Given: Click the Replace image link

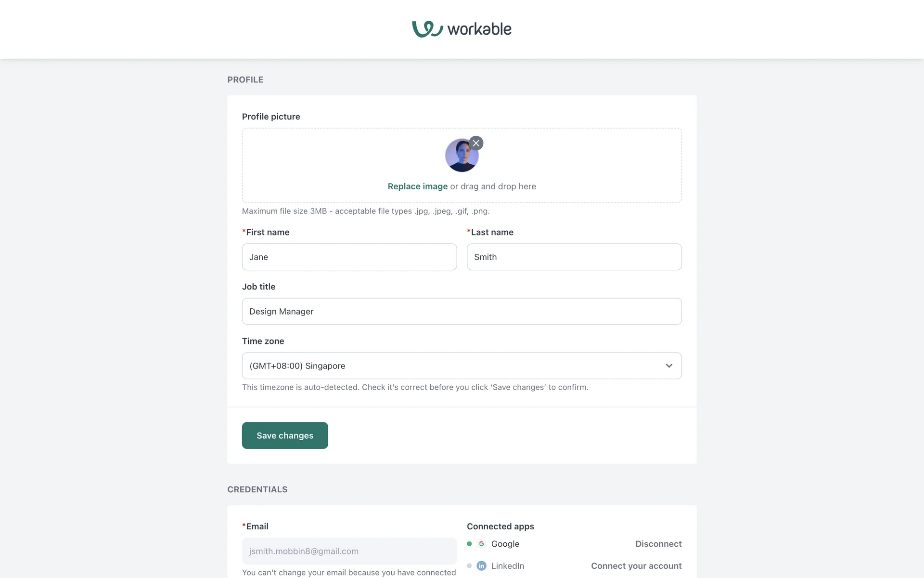Looking at the screenshot, I should pyautogui.click(x=417, y=186).
